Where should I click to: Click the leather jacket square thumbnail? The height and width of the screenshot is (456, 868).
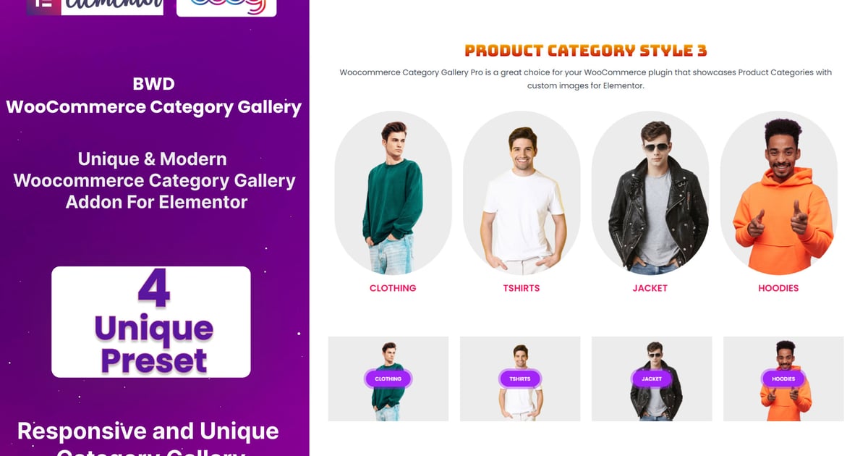pos(652,379)
